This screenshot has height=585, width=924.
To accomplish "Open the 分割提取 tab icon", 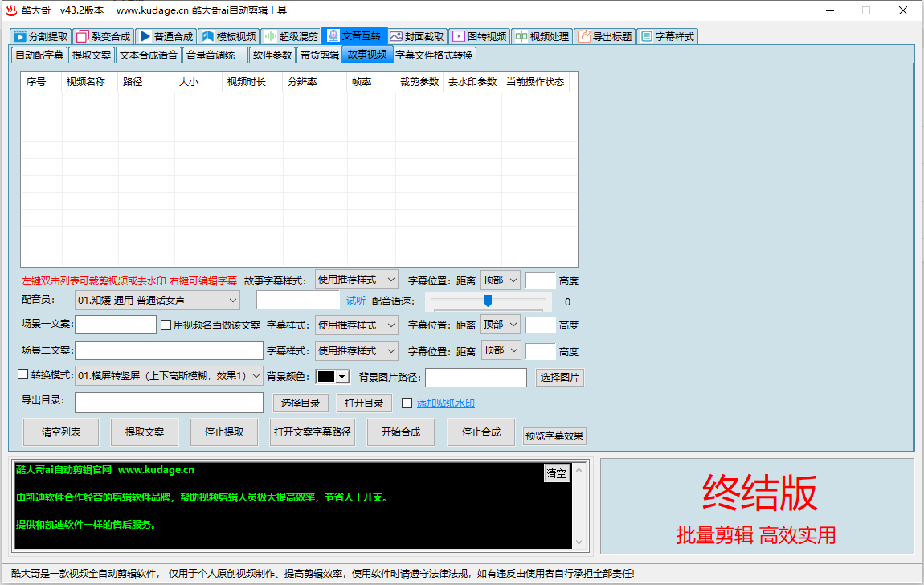I will coord(20,36).
